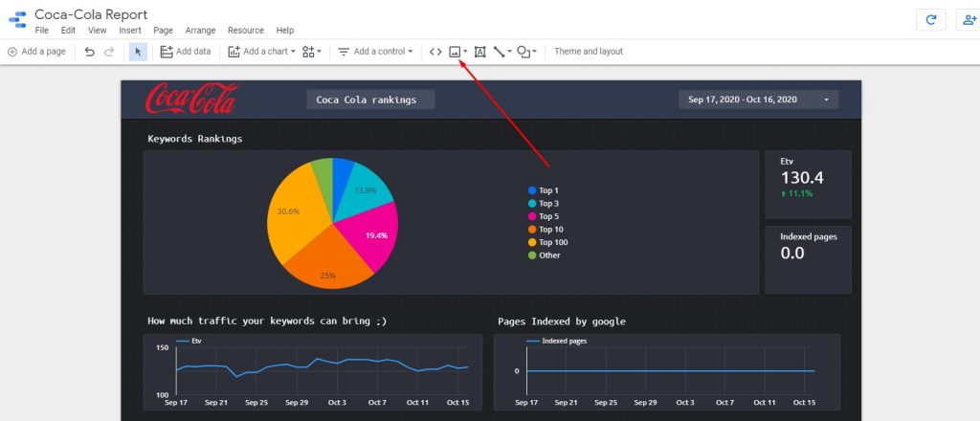Click the Data Studio logo icon
The image size is (980, 421).
pyautogui.click(x=17, y=19)
